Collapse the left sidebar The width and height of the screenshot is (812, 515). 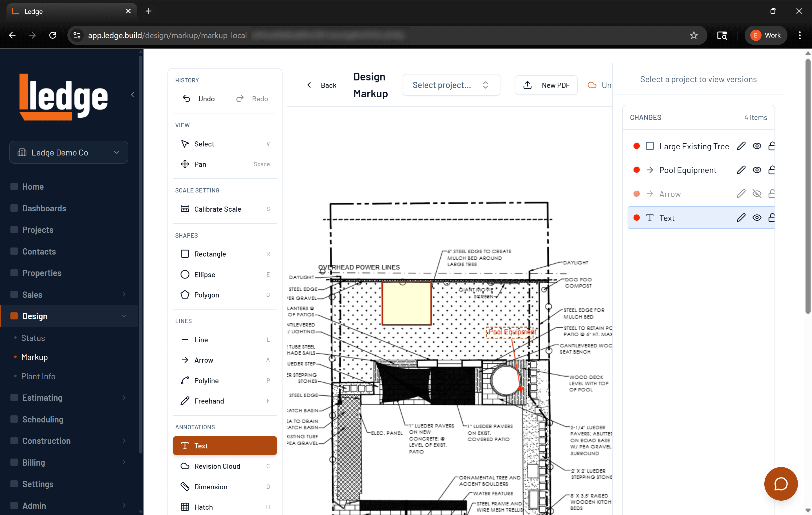click(133, 95)
